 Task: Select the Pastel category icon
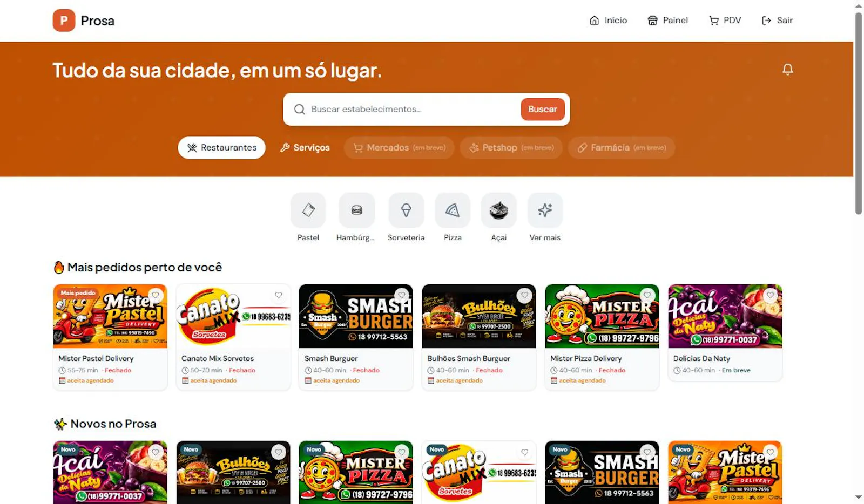click(x=308, y=210)
